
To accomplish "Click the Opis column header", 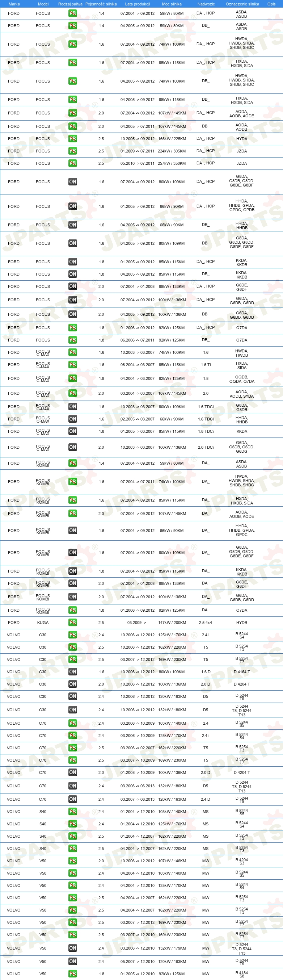I will point(271,4).
